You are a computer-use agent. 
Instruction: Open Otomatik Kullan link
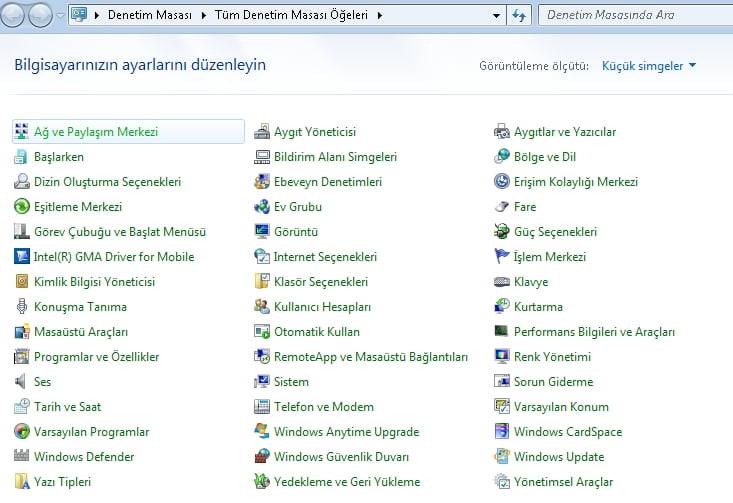coord(316,331)
